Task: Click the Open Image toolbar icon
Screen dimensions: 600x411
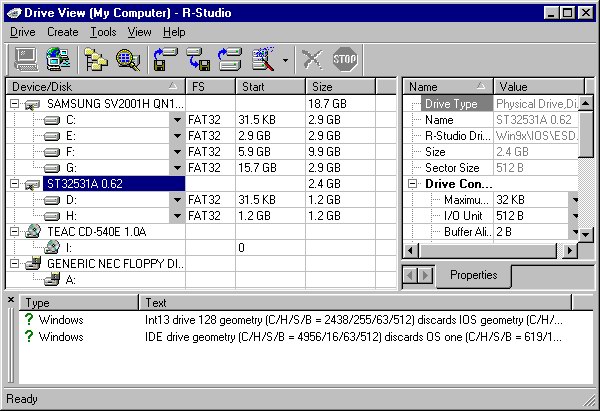Action: [198, 58]
